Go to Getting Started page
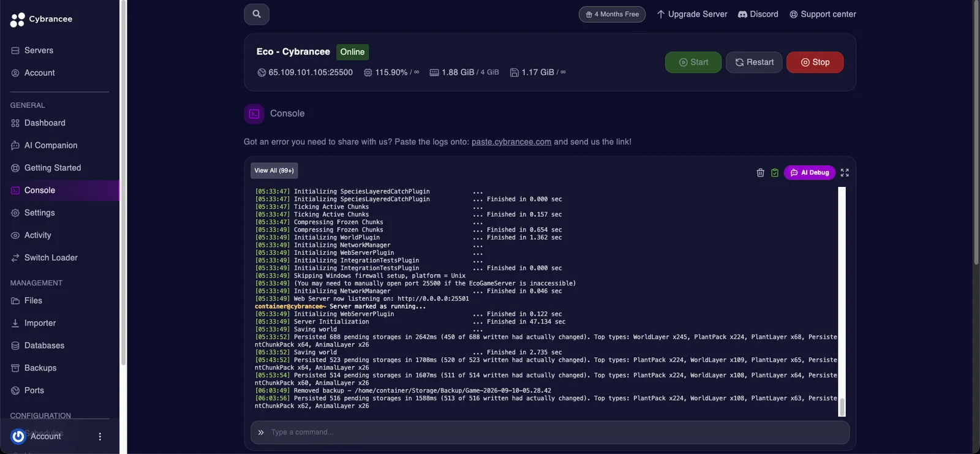The height and width of the screenshot is (454, 980). click(59, 168)
